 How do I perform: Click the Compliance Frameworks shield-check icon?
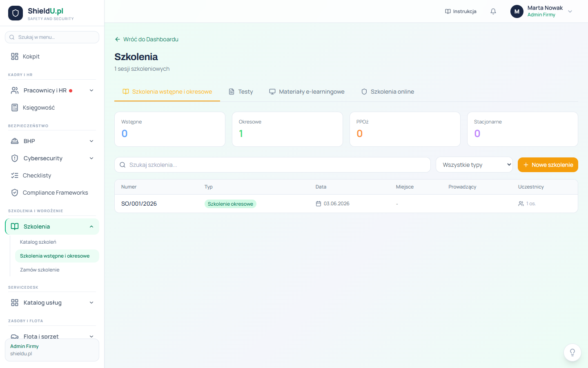pos(15,193)
